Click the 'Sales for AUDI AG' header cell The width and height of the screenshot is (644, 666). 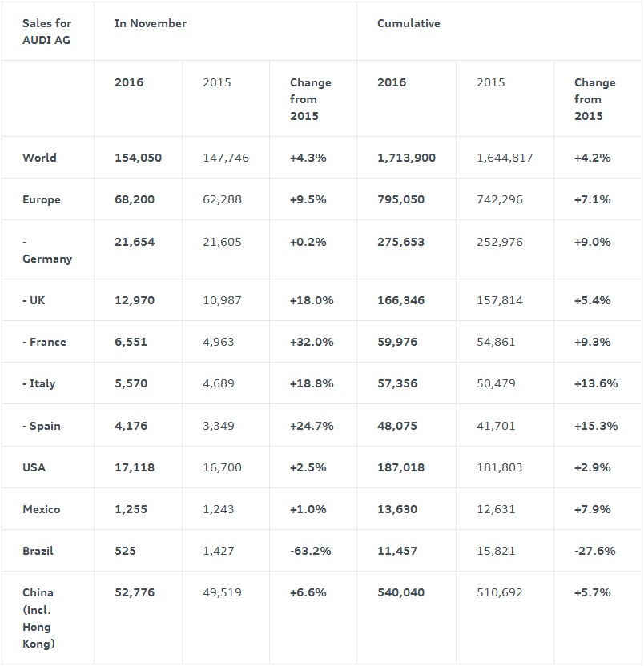pos(46,31)
